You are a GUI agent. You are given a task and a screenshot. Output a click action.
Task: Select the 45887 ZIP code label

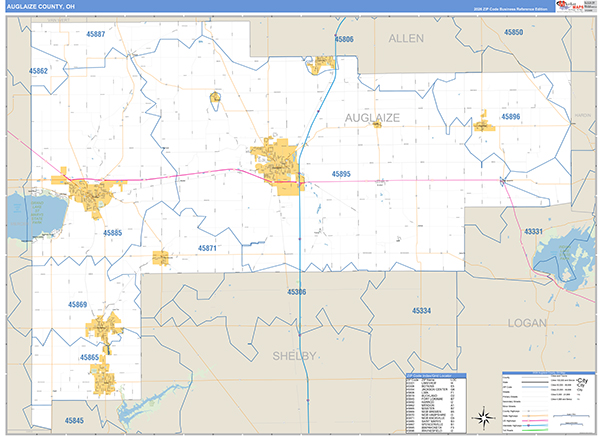pyautogui.click(x=96, y=34)
